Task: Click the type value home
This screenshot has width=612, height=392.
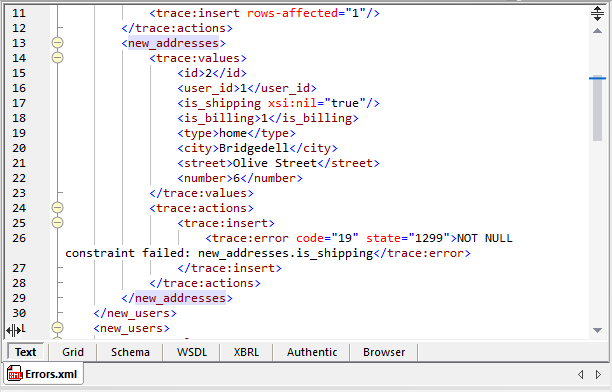Action: click(233, 133)
